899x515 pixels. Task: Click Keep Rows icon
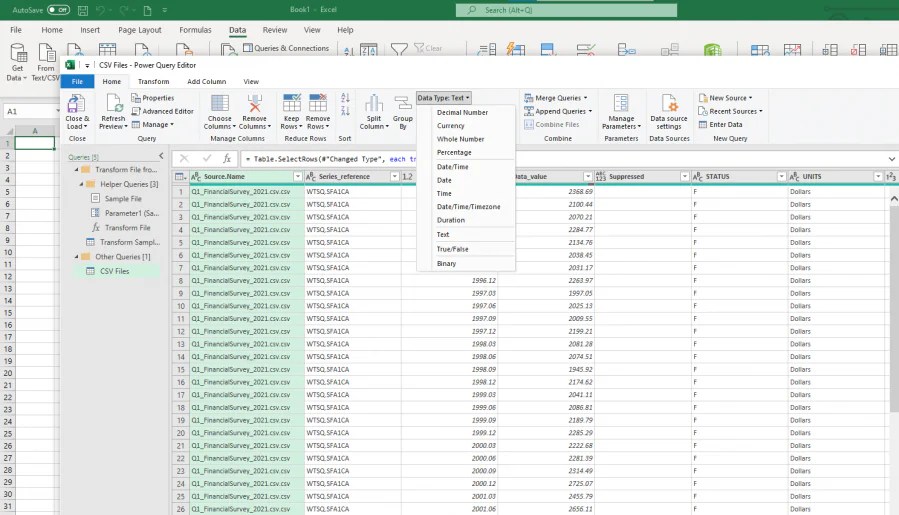click(291, 103)
